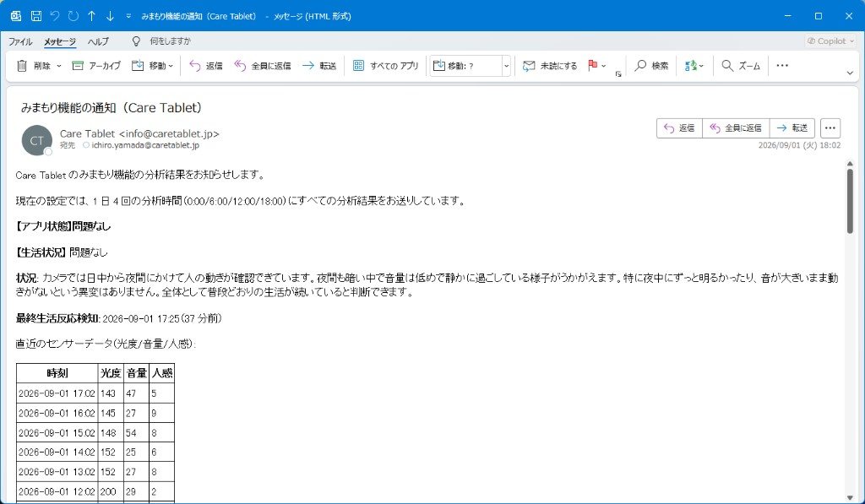The image size is (865, 504).
Task: Expand the 削除 dropdown arrow
Action: click(59, 66)
